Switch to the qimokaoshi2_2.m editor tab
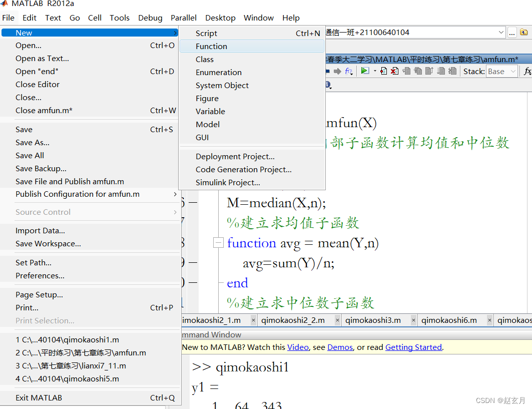This screenshot has width=532, height=409. (x=293, y=320)
